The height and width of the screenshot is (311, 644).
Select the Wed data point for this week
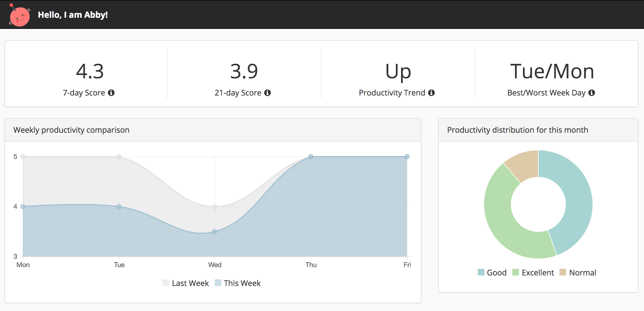(215, 232)
